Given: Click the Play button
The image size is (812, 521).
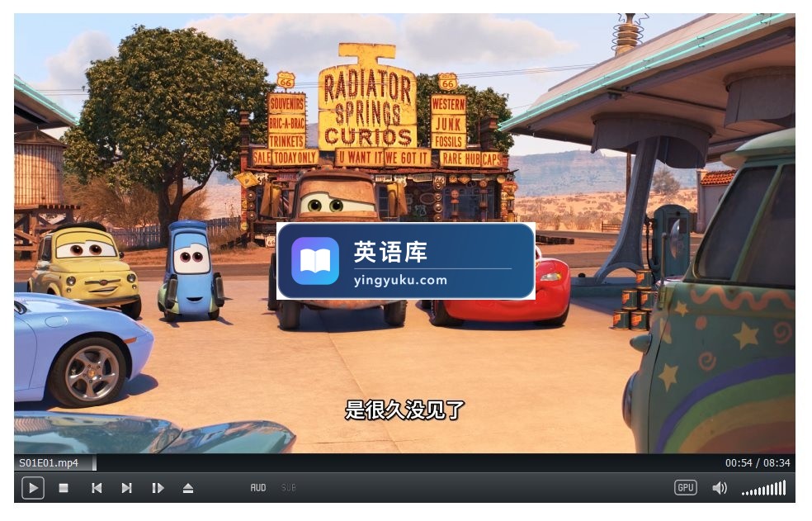Looking at the screenshot, I should tap(33, 488).
